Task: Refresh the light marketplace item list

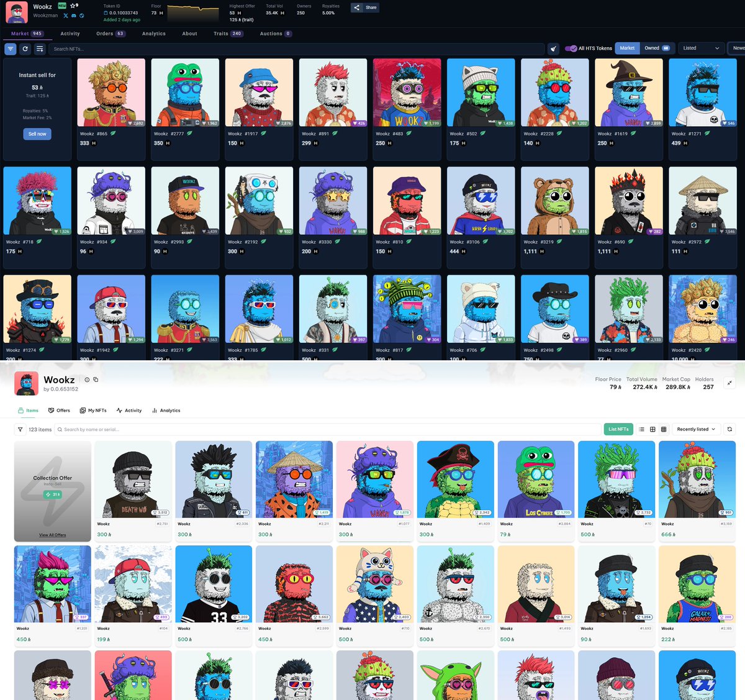Action: [729, 429]
